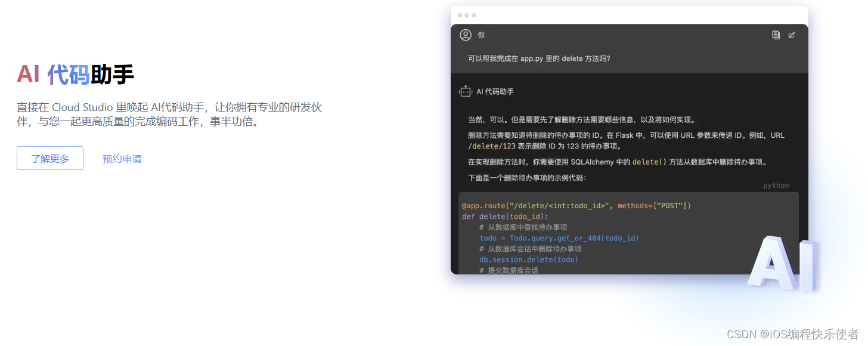
Task: Click the Todo.query.get_or_404(todo_id) code line
Action: point(559,238)
